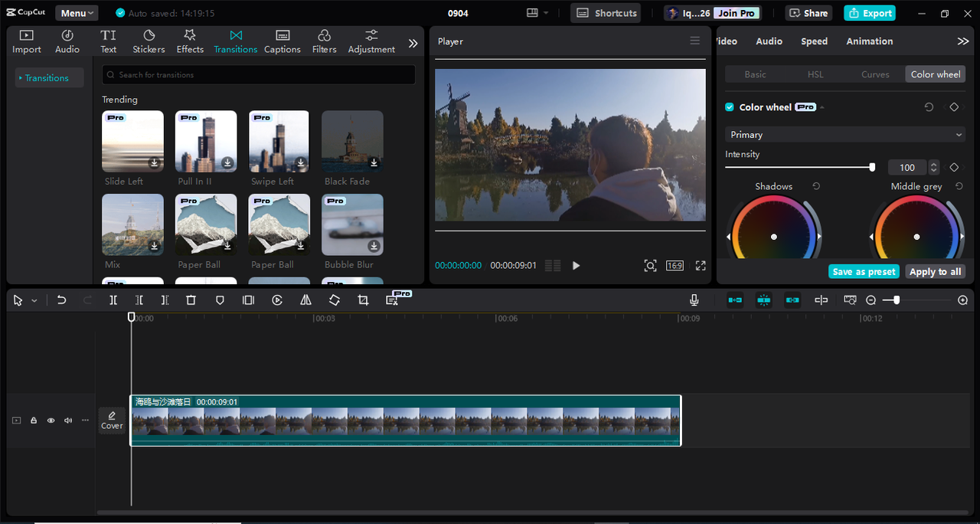This screenshot has height=524, width=980.
Task: Open the Captions tab
Action: coord(283,41)
